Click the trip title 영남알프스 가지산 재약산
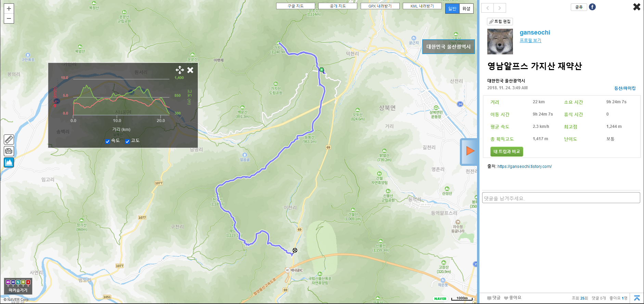The image size is (644, 304). coord(534,66)
